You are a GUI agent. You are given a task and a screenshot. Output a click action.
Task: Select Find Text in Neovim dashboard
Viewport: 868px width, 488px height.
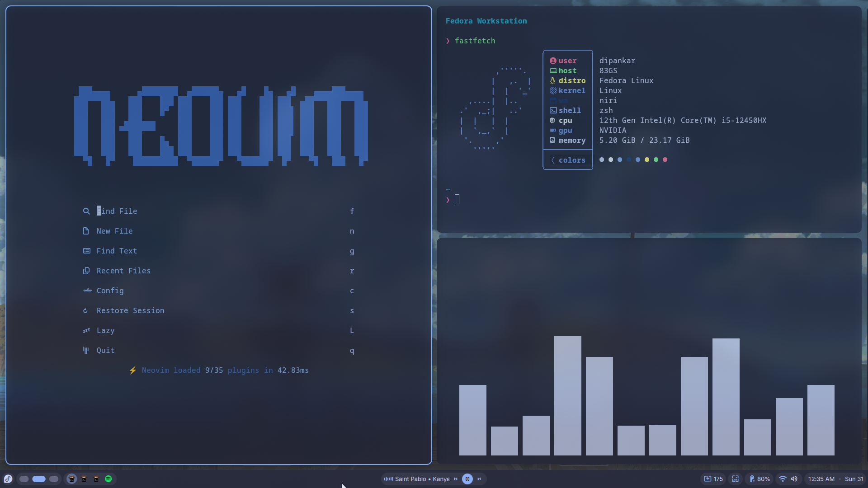pyautogui.click(x=218, y=251)
